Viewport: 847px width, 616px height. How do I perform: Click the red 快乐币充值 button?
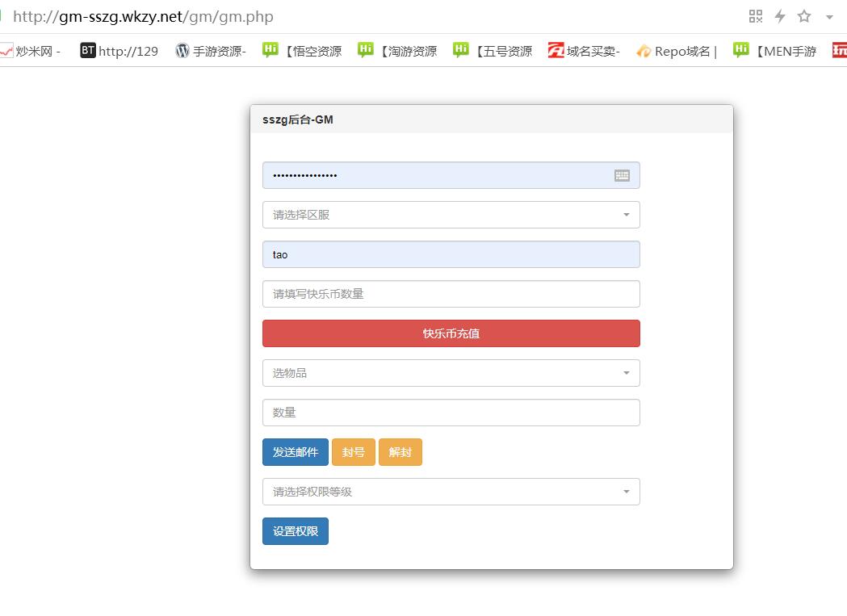[451, 333]
